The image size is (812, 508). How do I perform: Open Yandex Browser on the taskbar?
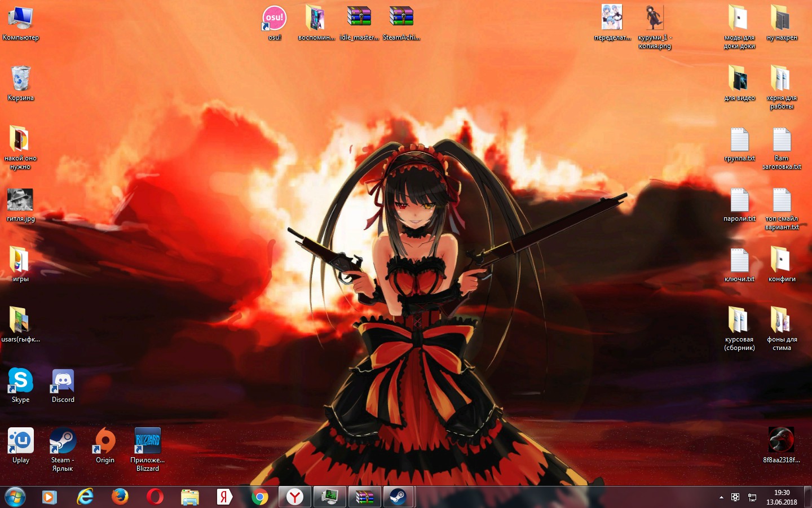coord(294,497)
